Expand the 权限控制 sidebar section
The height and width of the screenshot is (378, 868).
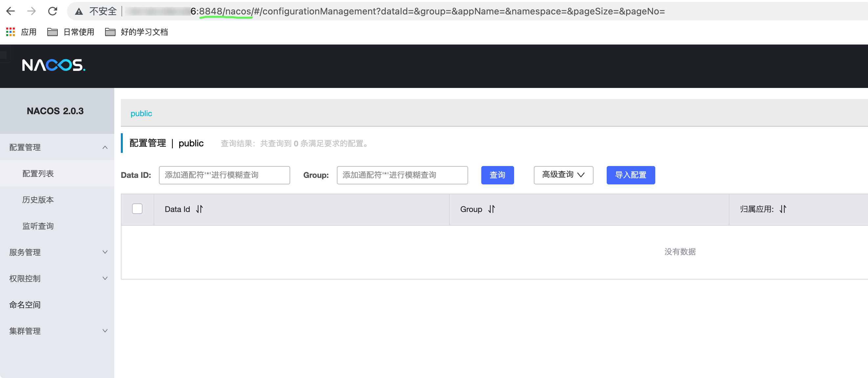[104, 278]
